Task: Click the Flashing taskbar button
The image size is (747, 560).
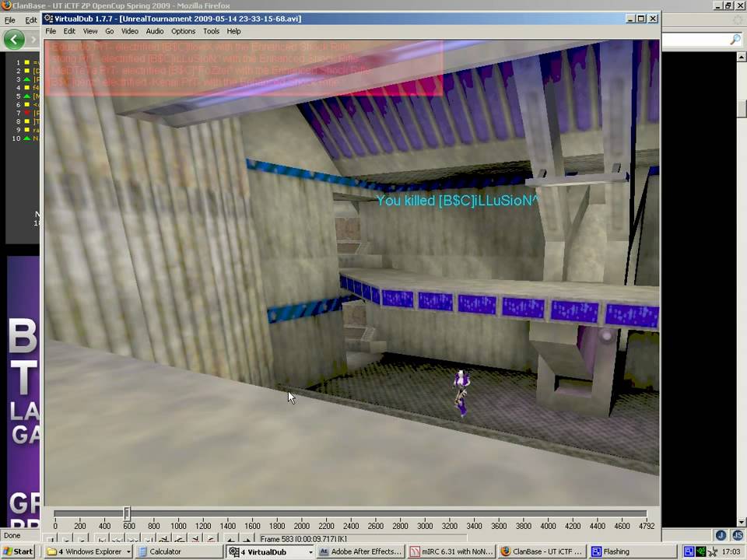Action: (x=633, y=551)
